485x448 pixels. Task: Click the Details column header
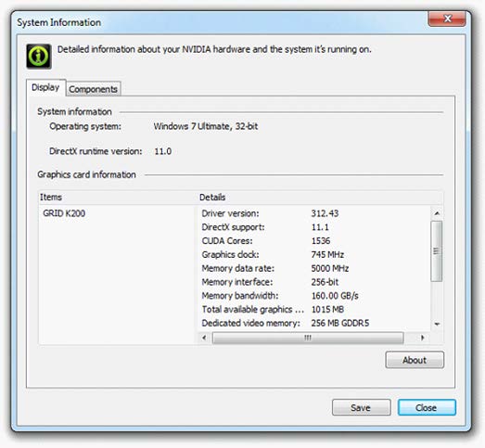point(320,197)
